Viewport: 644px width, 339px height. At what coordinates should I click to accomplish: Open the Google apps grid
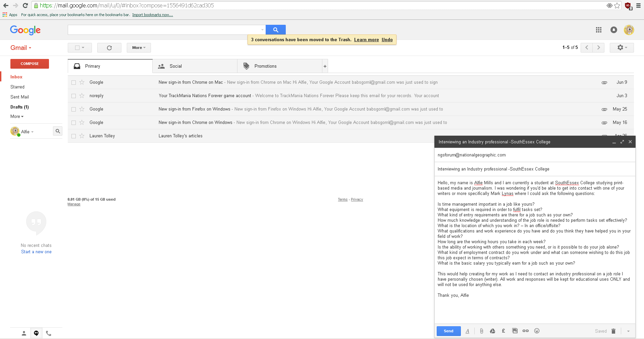(x=599, y=30)
